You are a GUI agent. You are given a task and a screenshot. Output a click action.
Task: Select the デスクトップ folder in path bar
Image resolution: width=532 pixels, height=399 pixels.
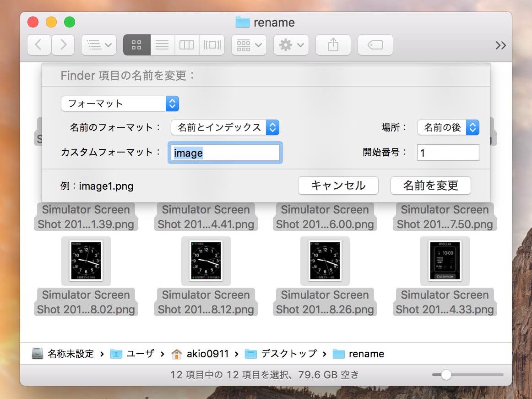[x=281, y=354]
